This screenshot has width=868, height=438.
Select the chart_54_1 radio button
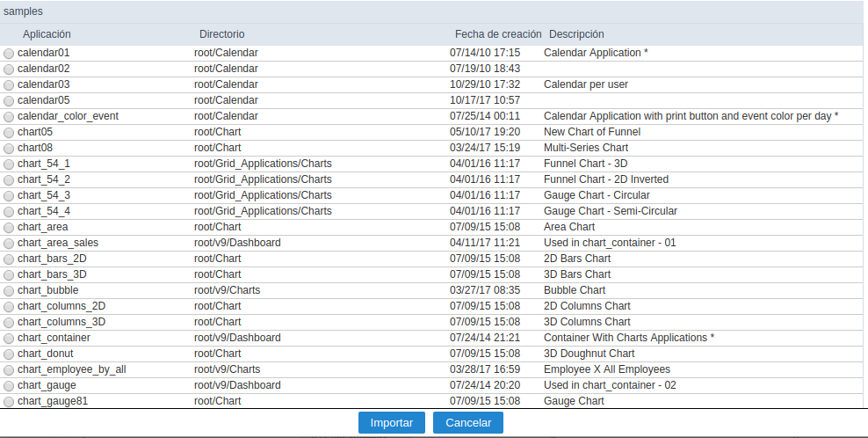pyautogui.click(x=9, y=164)
